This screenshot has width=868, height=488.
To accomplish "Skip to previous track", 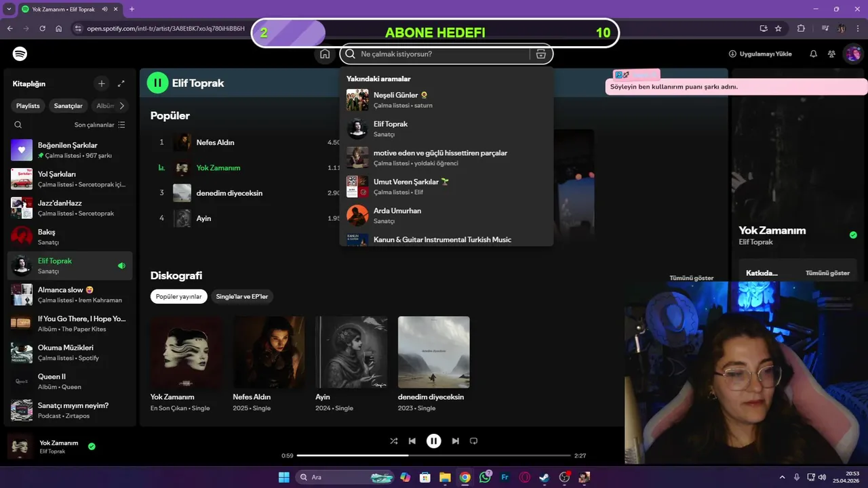I will pyautogui.click(x=412, y=441).
